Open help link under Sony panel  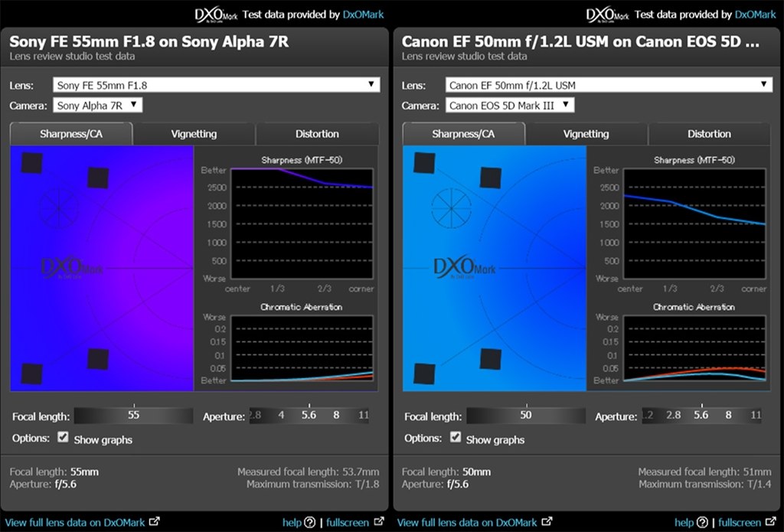pyautogui.click(x=292, y=523)
